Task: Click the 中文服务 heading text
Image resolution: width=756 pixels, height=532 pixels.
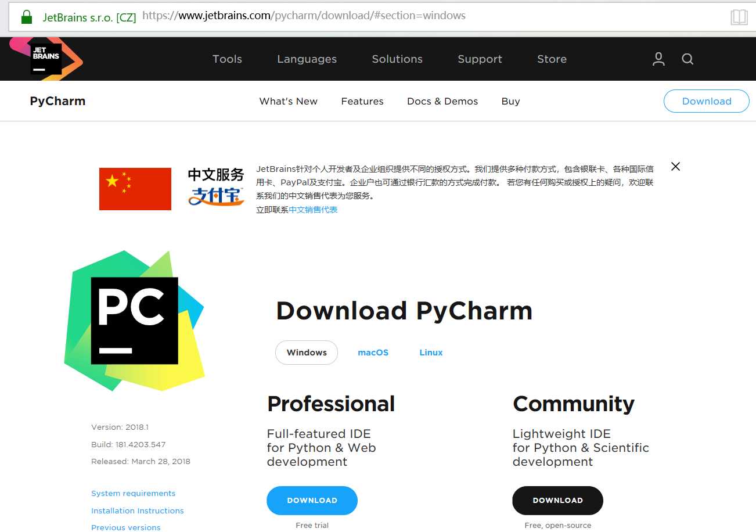Action: click(x=216, y=175)
